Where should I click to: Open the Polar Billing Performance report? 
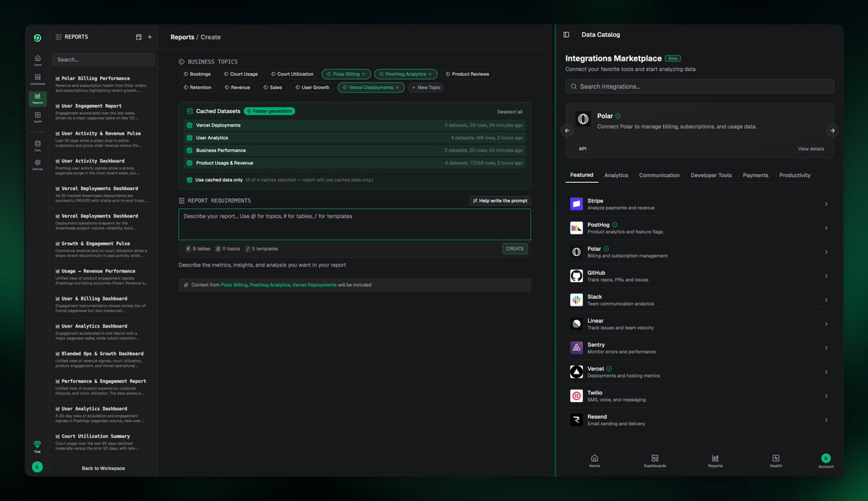pos(103,84)
